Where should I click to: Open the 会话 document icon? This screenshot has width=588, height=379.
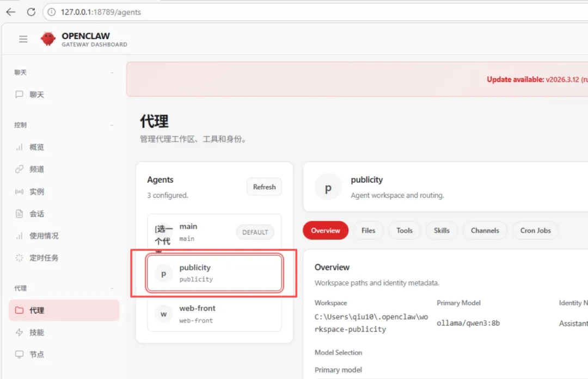tap(19, 214)
